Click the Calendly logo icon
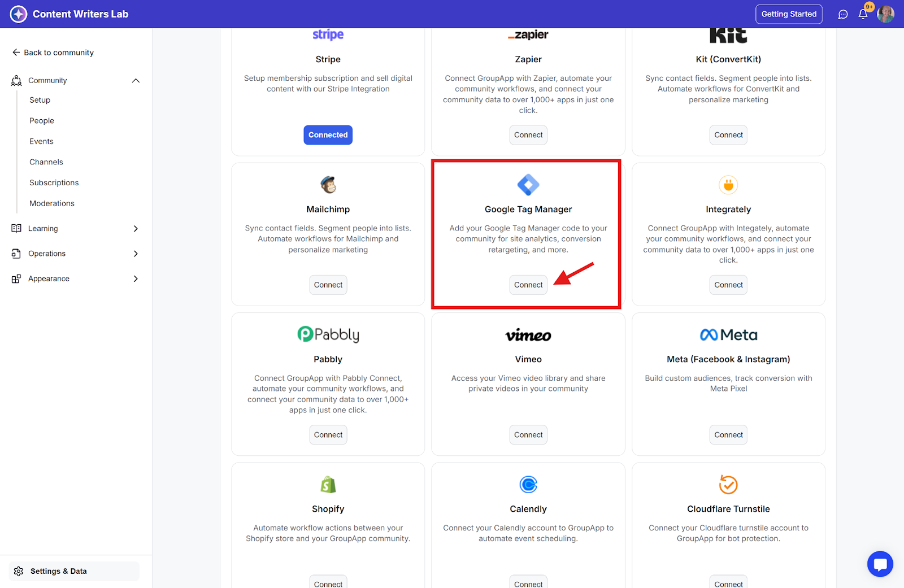This screenshot has width=904, height=588. coord(528,485)
